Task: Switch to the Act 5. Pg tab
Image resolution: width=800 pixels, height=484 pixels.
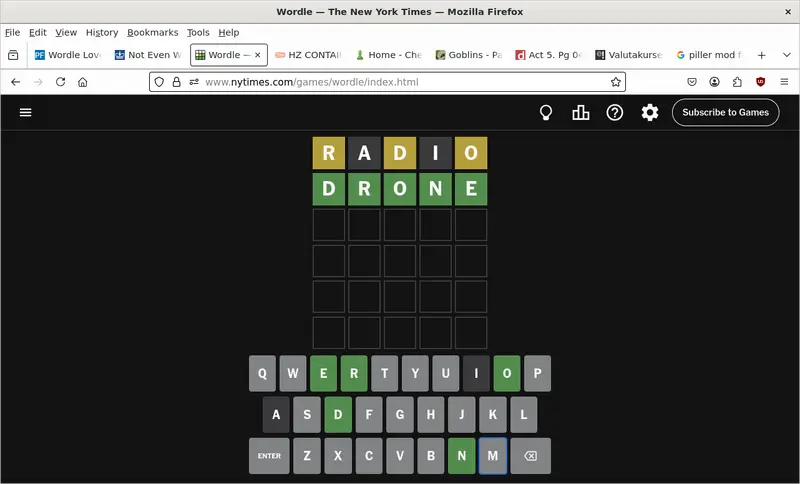Action: click(x=548, y=55)
